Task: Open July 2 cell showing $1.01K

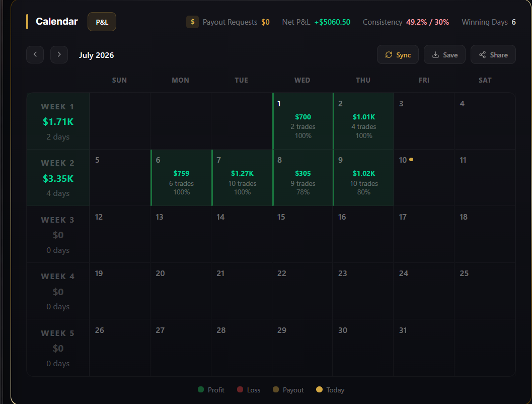Action: pyautogui.click(x=363, y=121)
